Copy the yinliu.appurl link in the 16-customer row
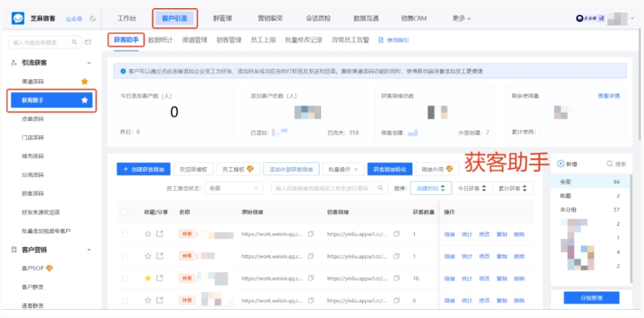This screenshot has width=644, height=318. coord(396,278)
